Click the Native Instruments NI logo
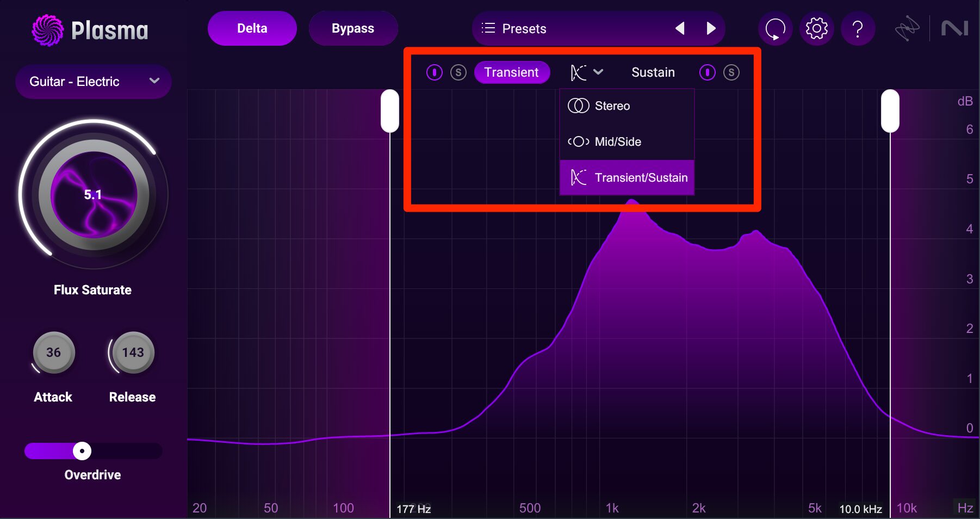Screen dimensions: 980x519 954,28
